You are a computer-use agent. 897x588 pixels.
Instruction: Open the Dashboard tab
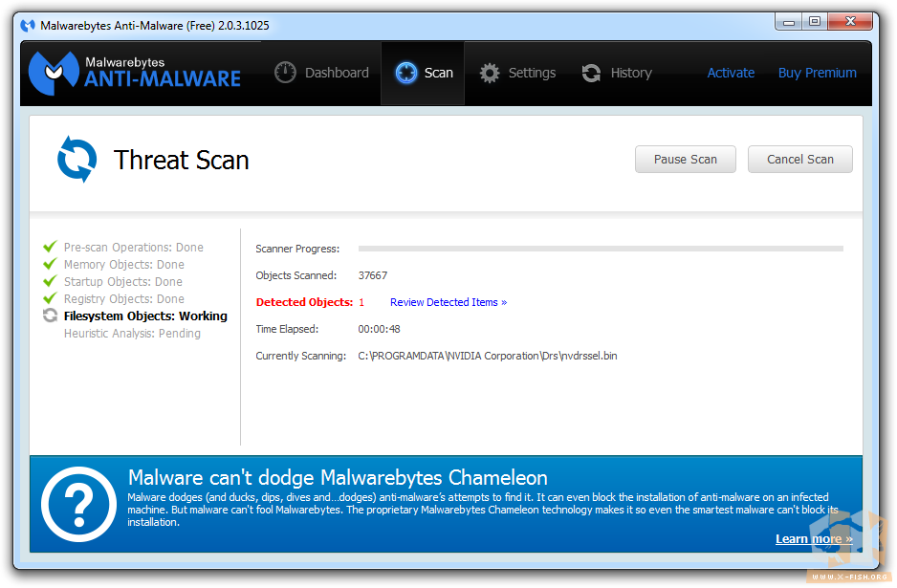tap(321, 73)
